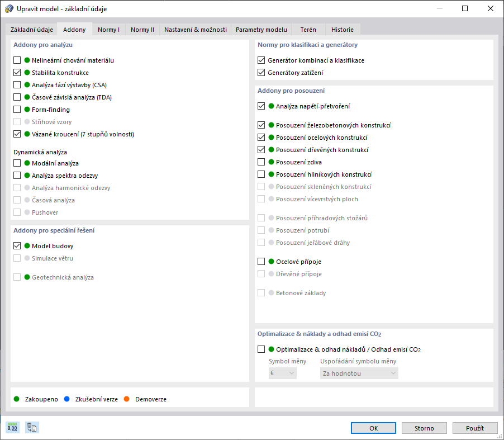Click the units and decimal places icon
Viewport: 504px width, 440px height.
tap(11, 427)
